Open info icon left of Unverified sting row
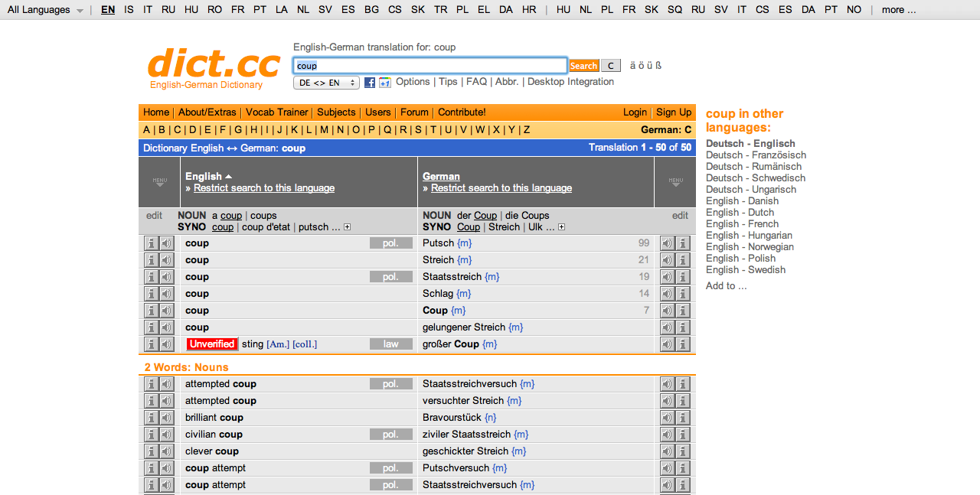 coord(151,344)
